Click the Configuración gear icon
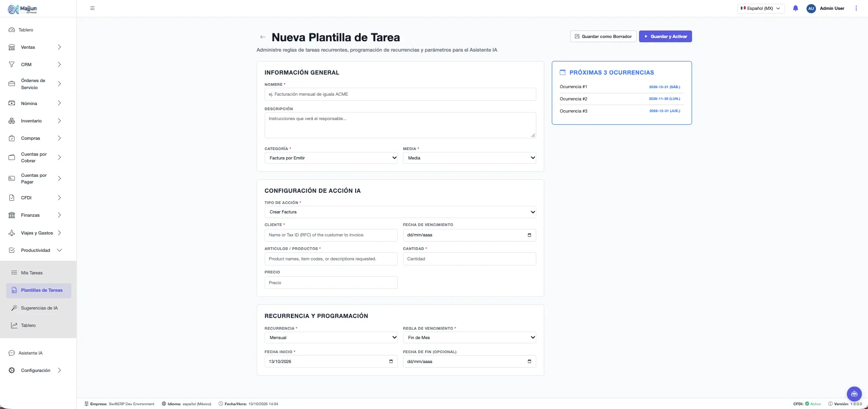868x409 pixels. (12, 371)
